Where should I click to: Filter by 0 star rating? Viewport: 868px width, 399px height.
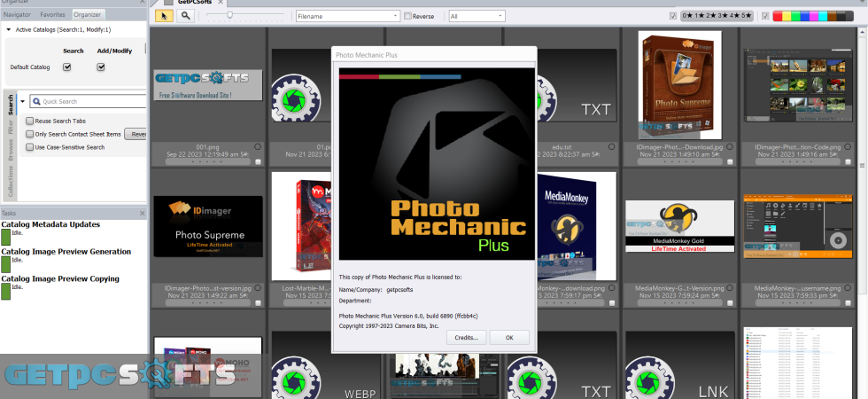687,16
